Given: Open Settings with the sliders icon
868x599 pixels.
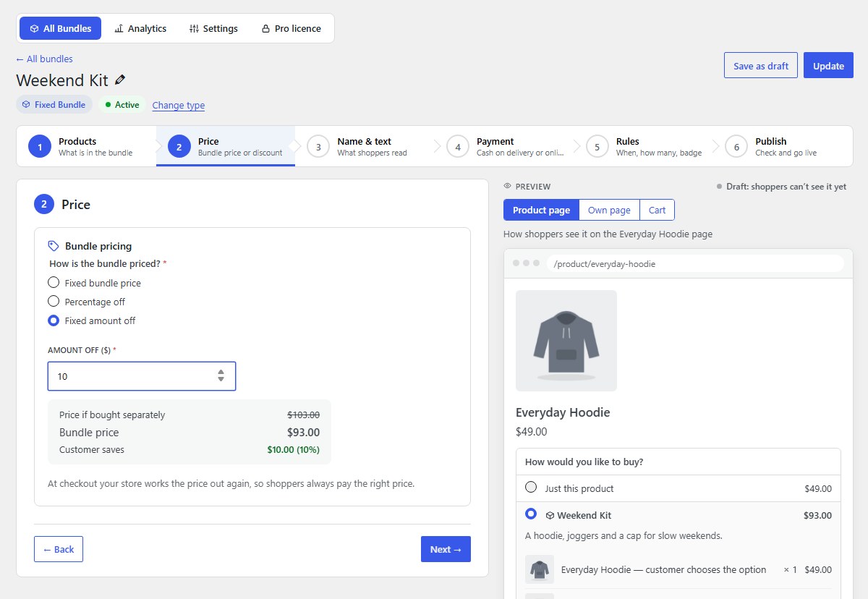Looking at the screenshot, I should (213, 28).
